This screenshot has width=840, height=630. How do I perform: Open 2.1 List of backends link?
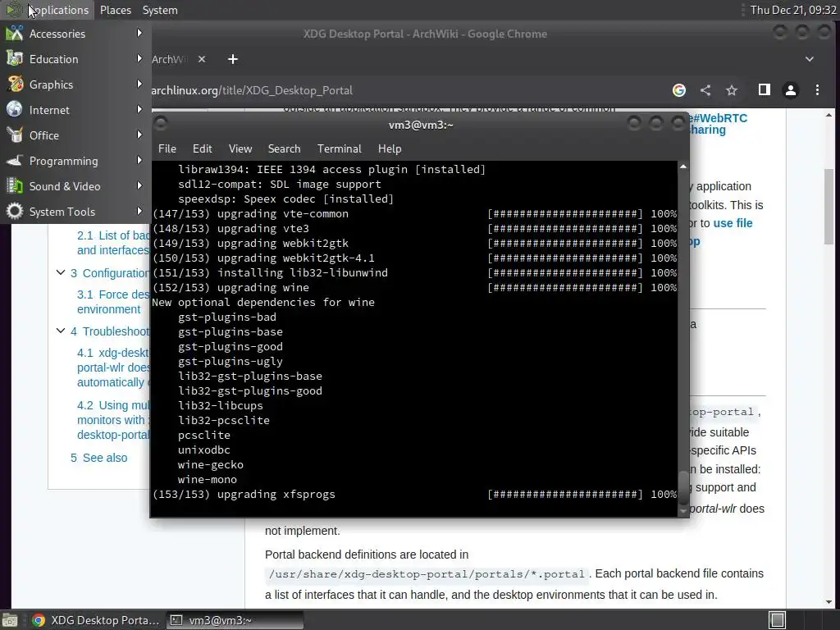click(x=113, y=243)
